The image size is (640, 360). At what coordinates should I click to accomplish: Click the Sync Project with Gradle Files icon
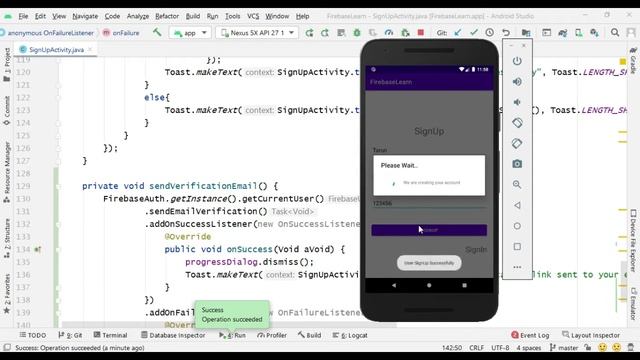(562, 33)
